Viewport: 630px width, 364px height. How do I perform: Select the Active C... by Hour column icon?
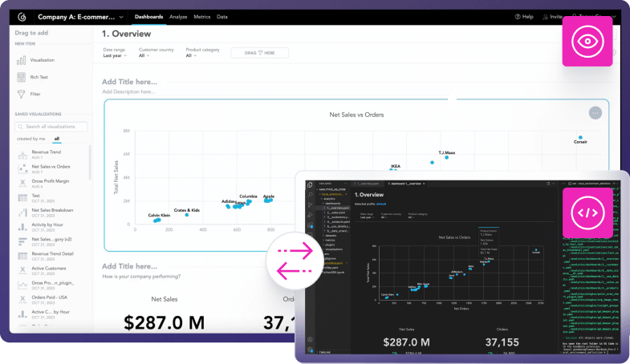[x=22, y=314]
